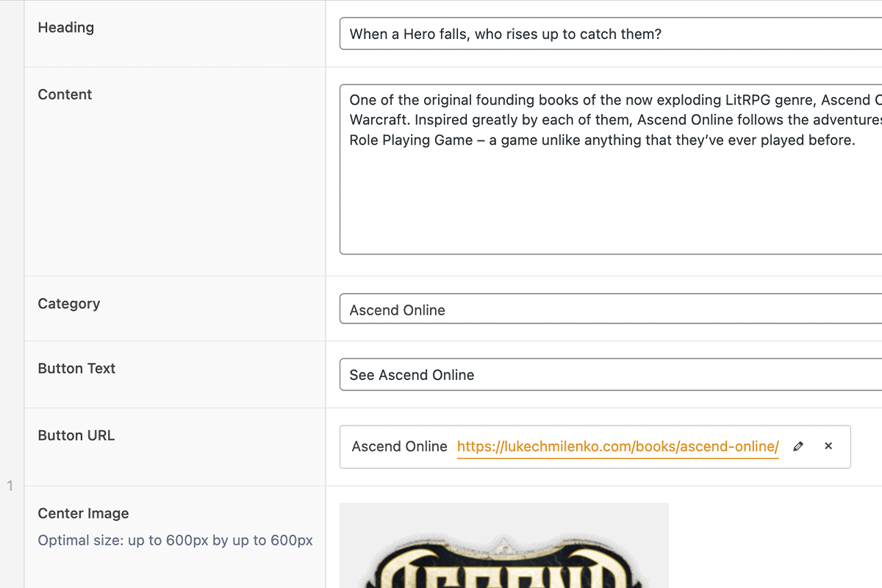Remove the Button URL link with X icon
Viewport: 882px width, 588px height.
[828, 446]
